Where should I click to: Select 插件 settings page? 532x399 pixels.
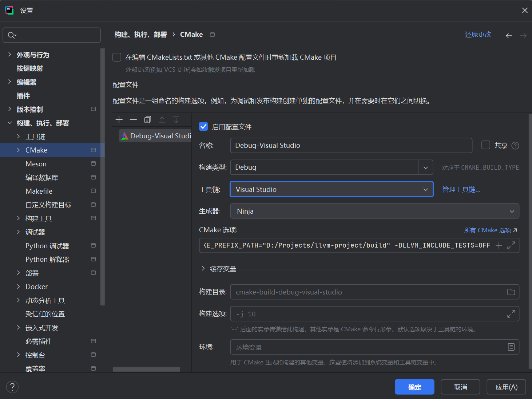tap(23, 96)
